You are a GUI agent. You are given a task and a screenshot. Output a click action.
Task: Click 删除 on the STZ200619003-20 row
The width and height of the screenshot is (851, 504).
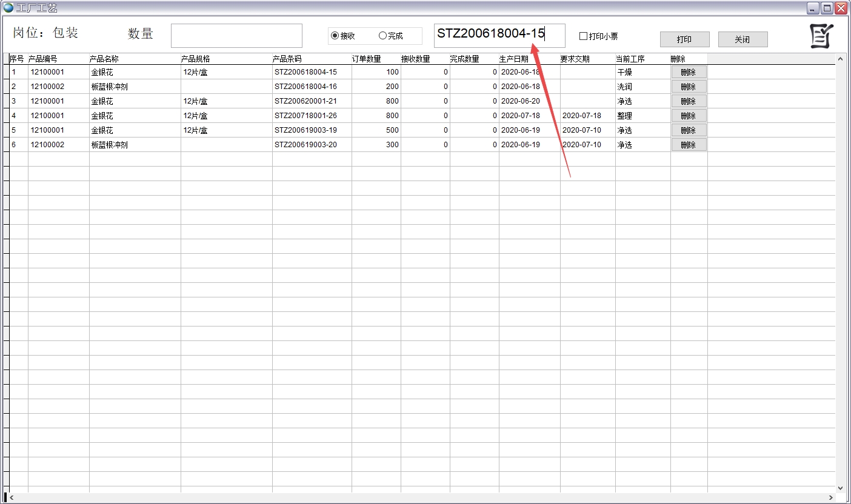688,145
